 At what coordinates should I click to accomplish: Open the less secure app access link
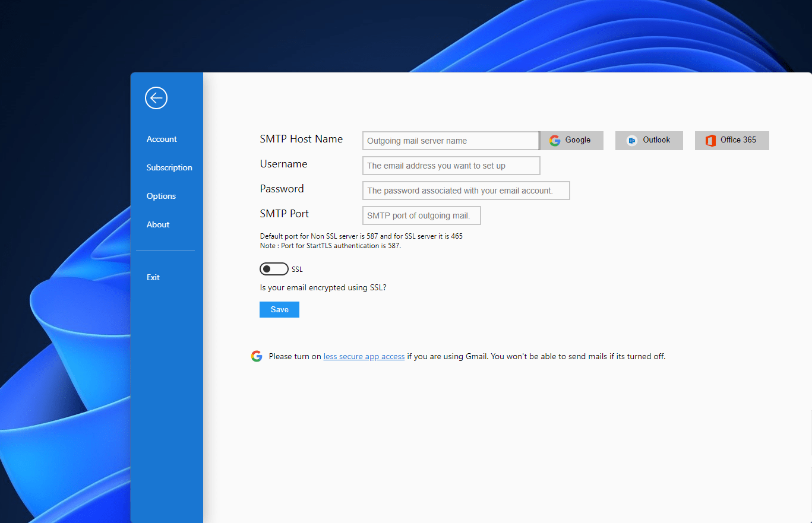point(364,357)
